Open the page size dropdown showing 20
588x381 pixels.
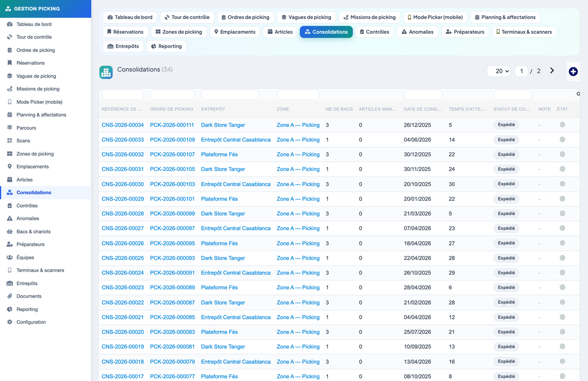(499, 71)
